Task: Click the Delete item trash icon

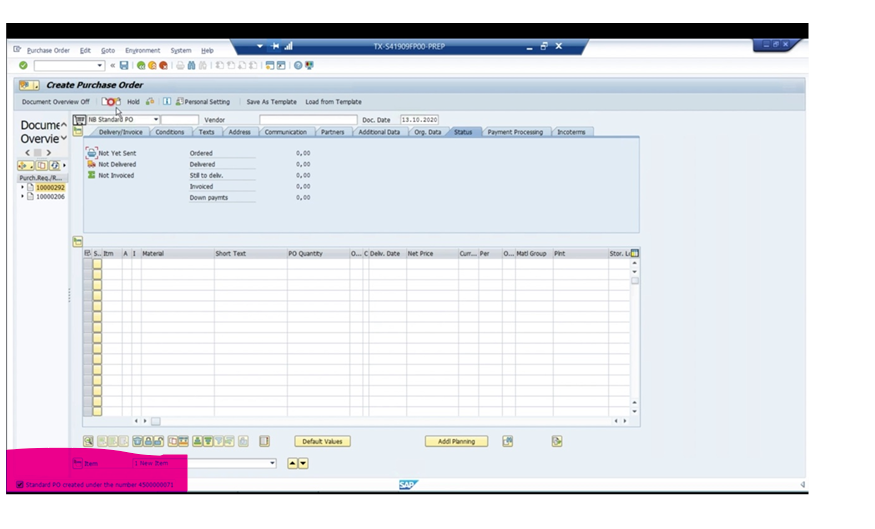Action: coord(137,441)
